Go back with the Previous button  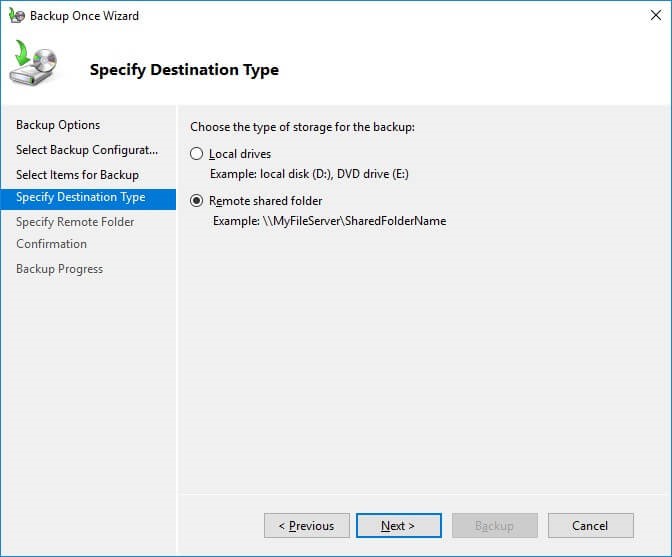tap(307, 525)
